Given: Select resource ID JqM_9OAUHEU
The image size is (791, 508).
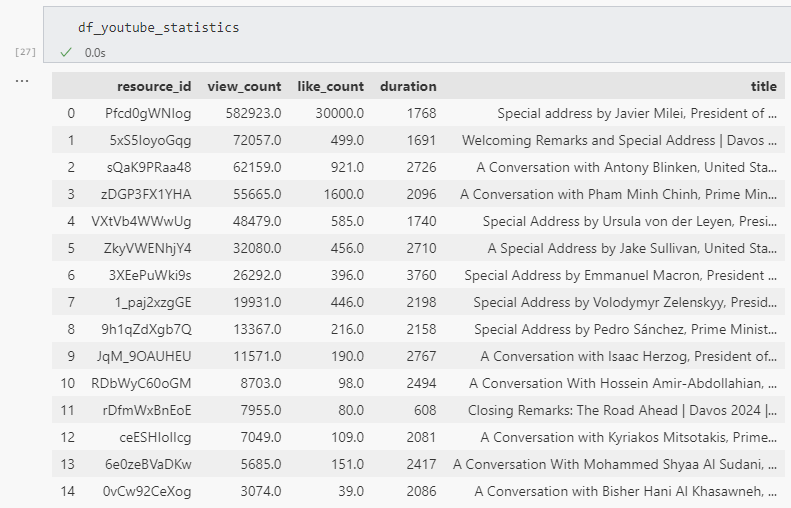Looking at the screenshot, I should 144,356.
